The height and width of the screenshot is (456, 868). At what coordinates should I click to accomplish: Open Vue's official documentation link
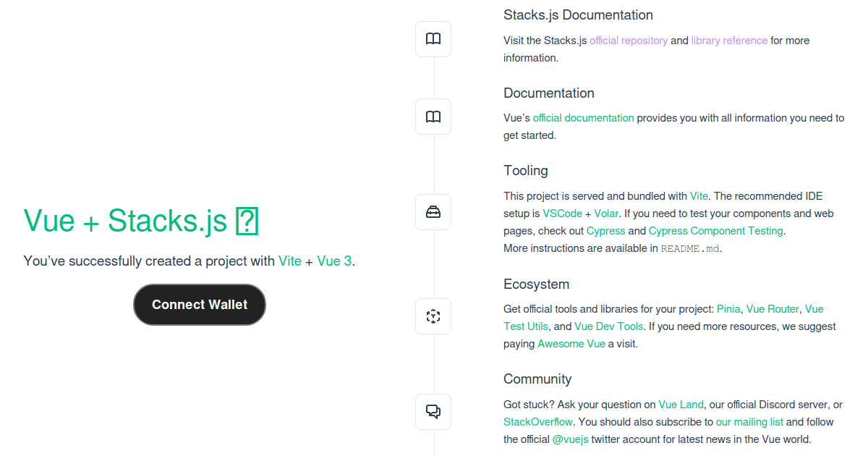[583, 117]
